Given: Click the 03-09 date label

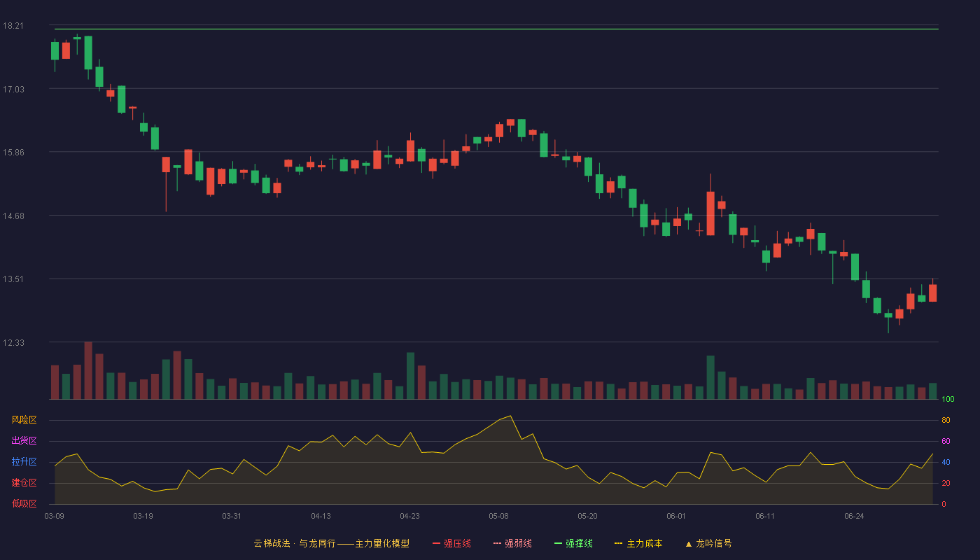Looking at the screenshot, I should [x=54, y=516].
